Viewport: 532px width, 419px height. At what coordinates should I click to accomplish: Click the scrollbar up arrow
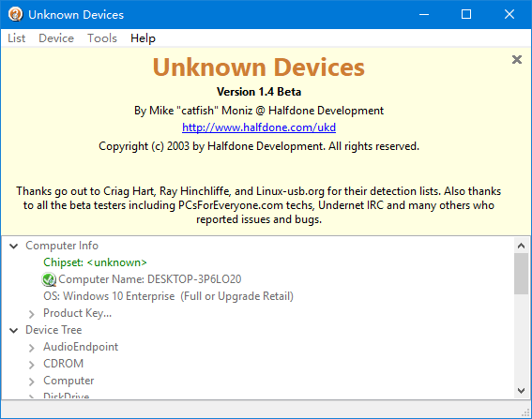521,246
